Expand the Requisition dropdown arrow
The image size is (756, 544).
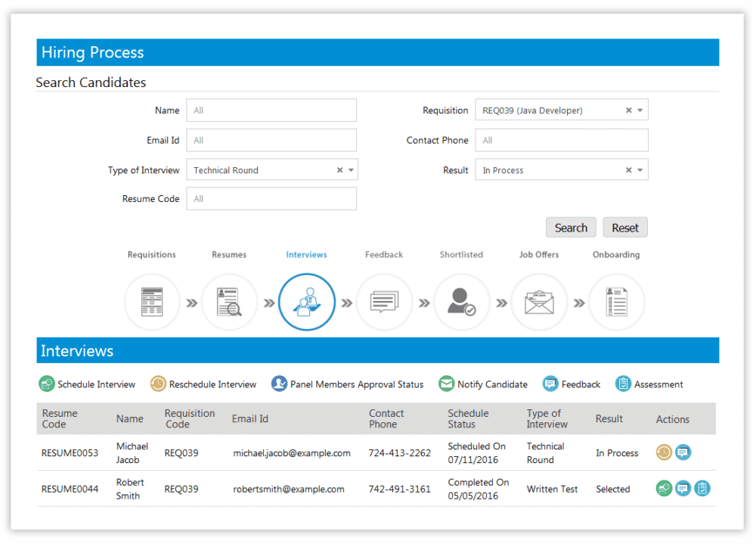[640, 110]
